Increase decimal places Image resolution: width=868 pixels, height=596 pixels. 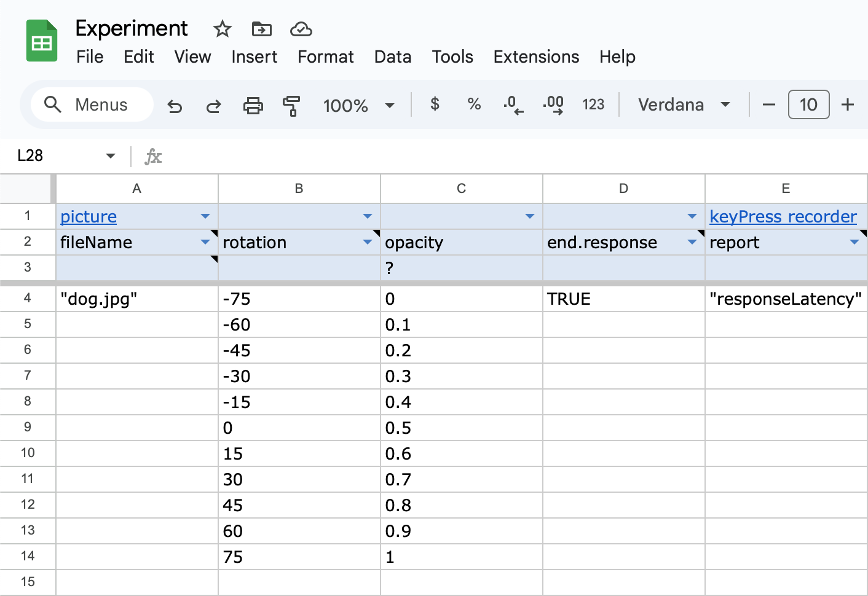tap(553, 106)
